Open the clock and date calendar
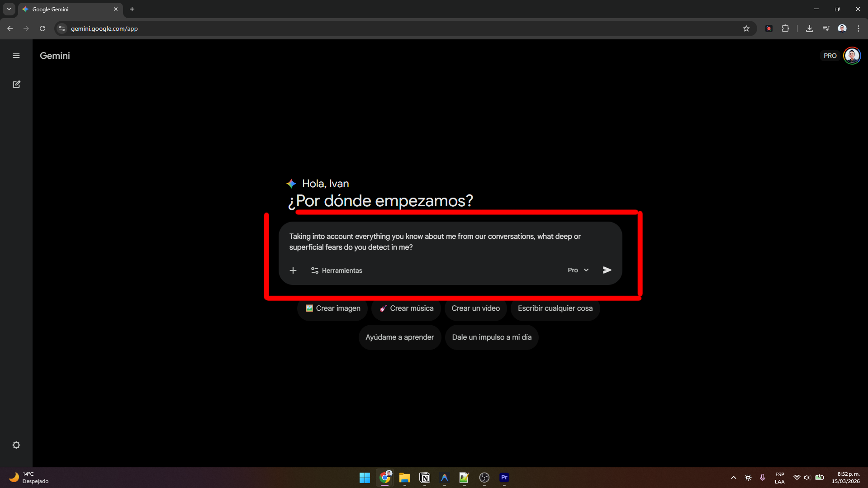Image resolution: width=868 pixels, height=488 pixels. pyautogui.click(x=846, y=478)
